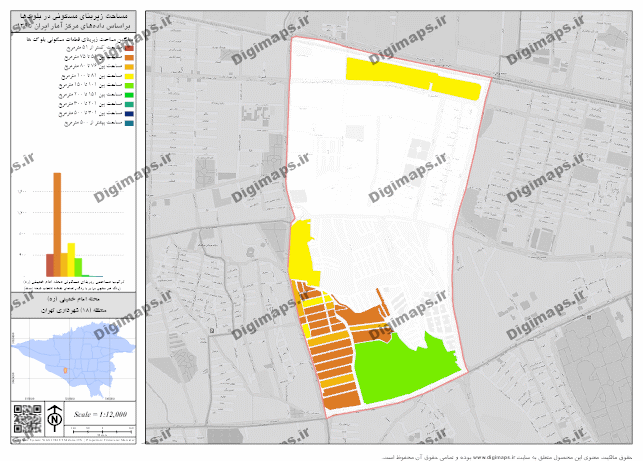643x461 pixels.
Task: Click the yellow legend swatch (81 to 100 sqm)
Action: (x=129, y=76)
